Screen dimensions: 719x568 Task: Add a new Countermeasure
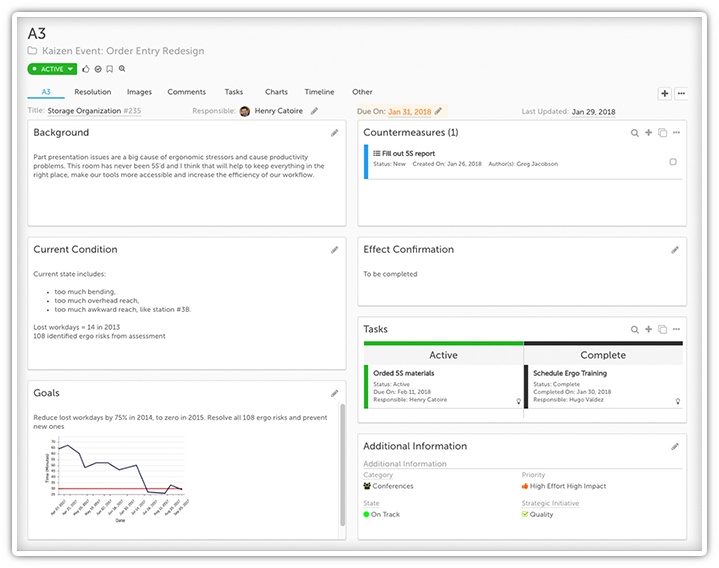point(648,132)
